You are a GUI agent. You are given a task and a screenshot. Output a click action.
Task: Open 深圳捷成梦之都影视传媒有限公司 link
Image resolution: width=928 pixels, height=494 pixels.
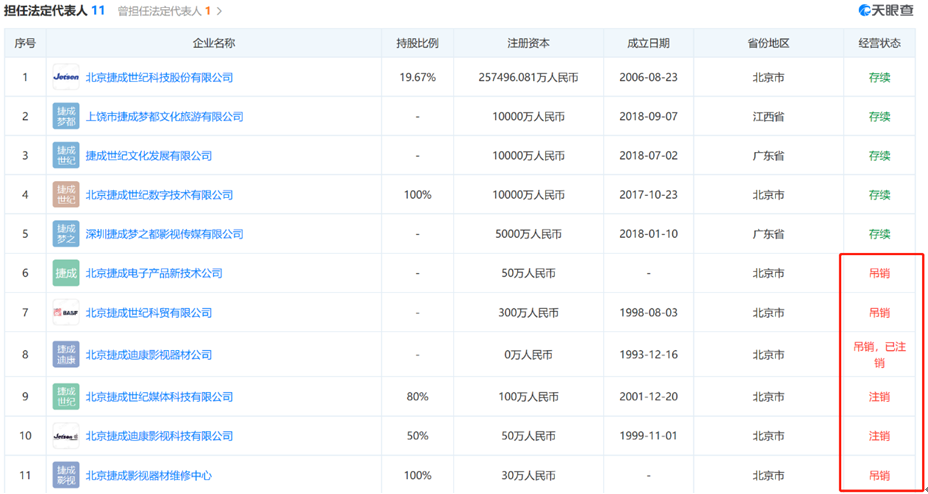click(165, 234)
